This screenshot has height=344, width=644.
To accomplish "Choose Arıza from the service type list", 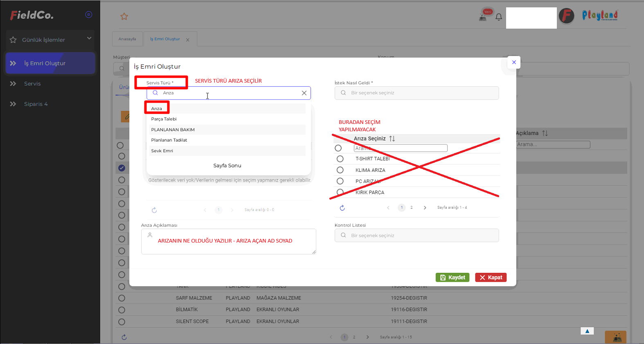I will 157,108.
